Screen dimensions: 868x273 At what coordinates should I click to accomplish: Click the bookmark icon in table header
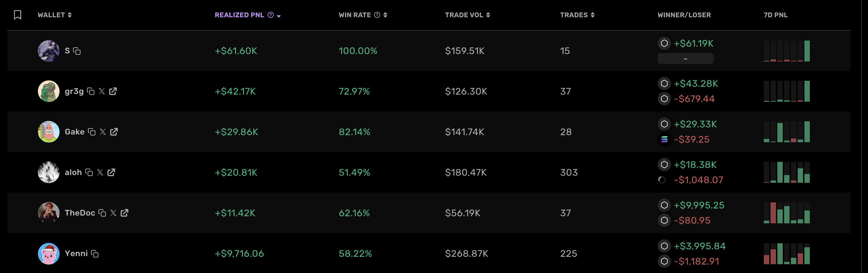pyautogui.click(x=18, y=15)
